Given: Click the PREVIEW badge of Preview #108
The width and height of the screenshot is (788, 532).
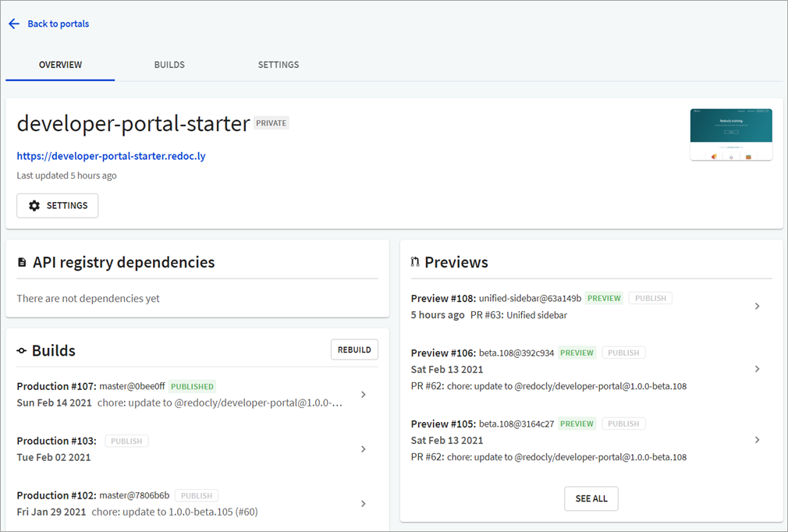Looking at the screenshot, I should coord(604,299).
